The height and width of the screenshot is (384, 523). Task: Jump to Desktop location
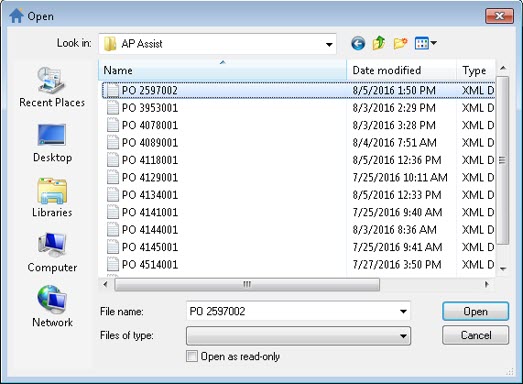(52, 143)
